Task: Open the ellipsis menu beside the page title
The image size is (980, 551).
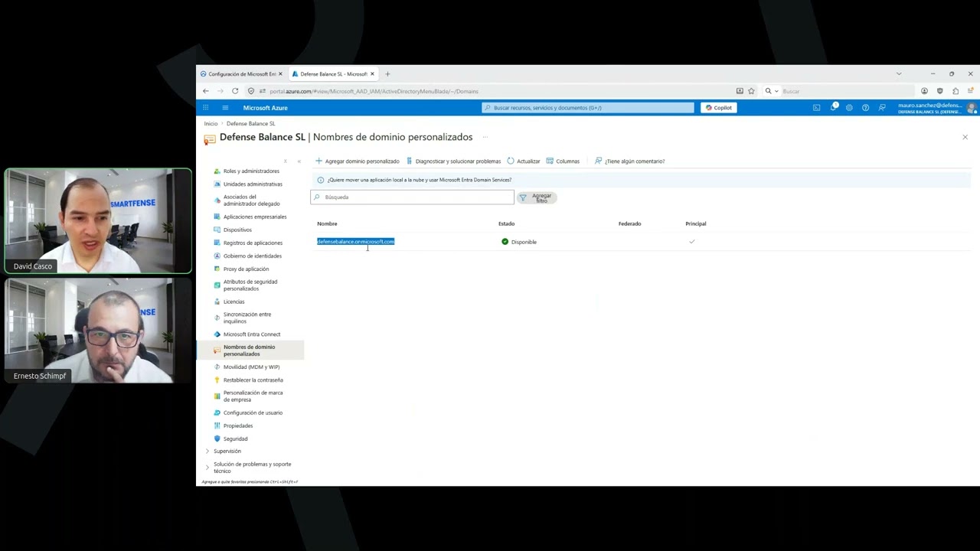Action: 485,137
